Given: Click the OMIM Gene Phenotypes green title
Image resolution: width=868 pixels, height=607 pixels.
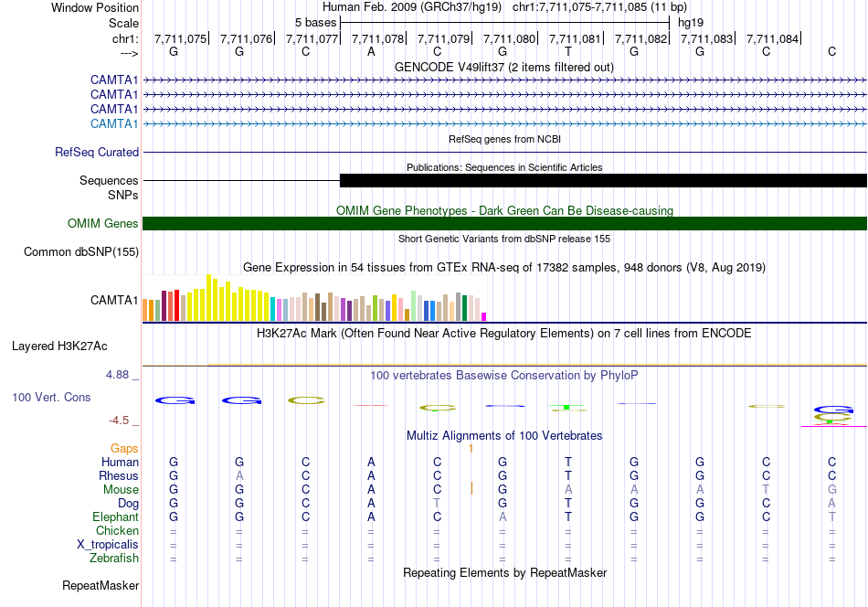Looking at the screenshot, I should click(504, 210).
